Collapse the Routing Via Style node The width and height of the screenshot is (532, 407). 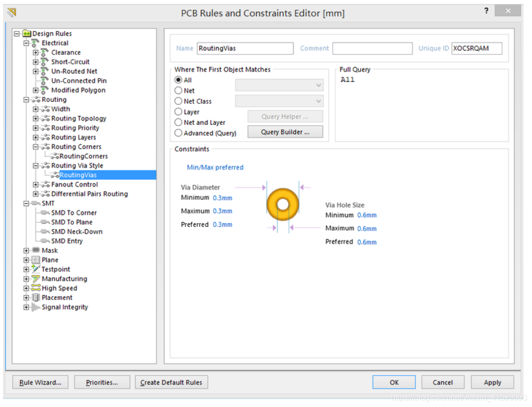click(35, 166)
